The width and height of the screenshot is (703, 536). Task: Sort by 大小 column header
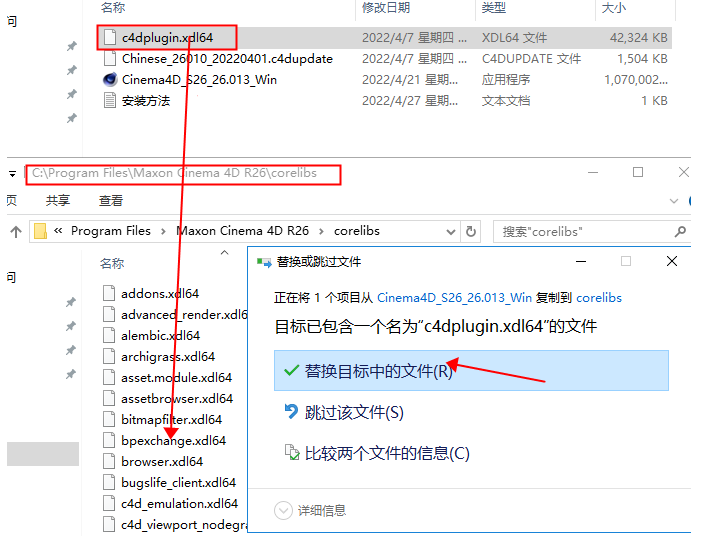tap(613, 8)
